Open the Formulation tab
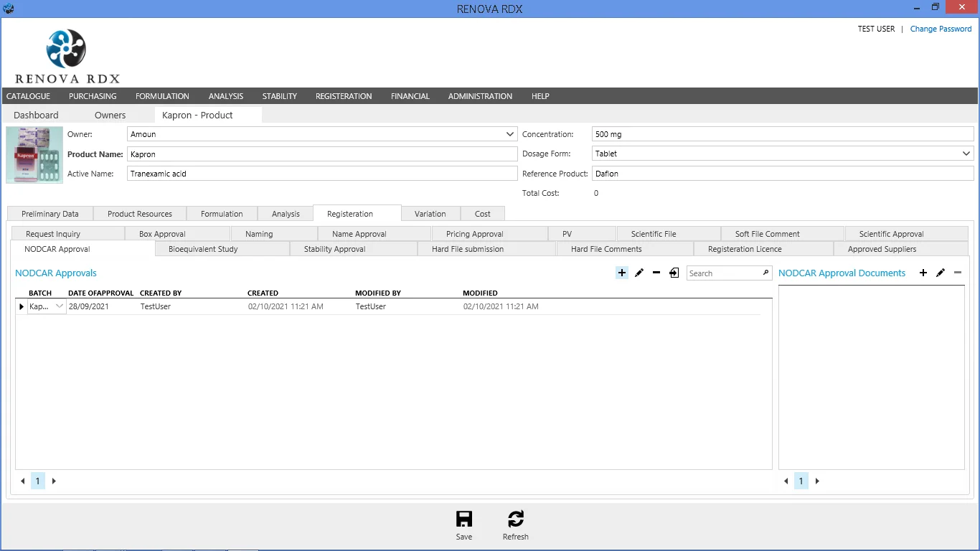Screen dimensions: 980x551 point(222,214)
